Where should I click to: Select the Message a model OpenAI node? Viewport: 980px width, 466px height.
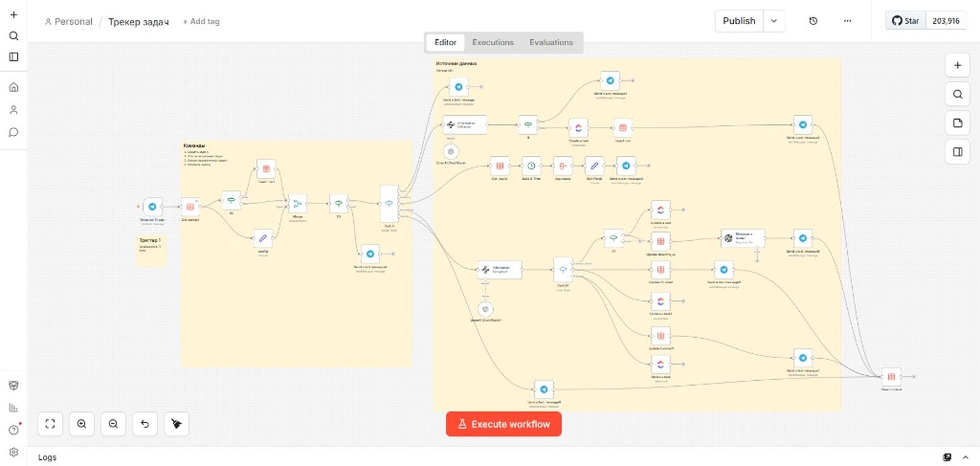click(x=743, y=238)
